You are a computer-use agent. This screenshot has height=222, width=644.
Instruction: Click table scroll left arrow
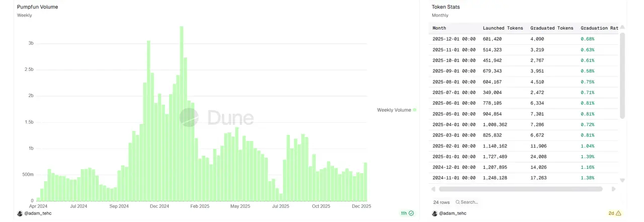[434, 189]
